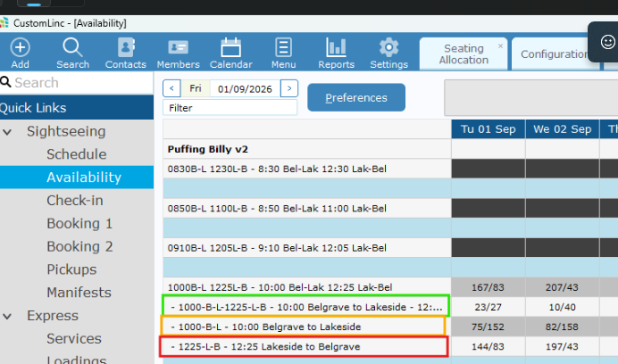Open Loadings under Express
618x364 pixels.
[x=77, y=359]
